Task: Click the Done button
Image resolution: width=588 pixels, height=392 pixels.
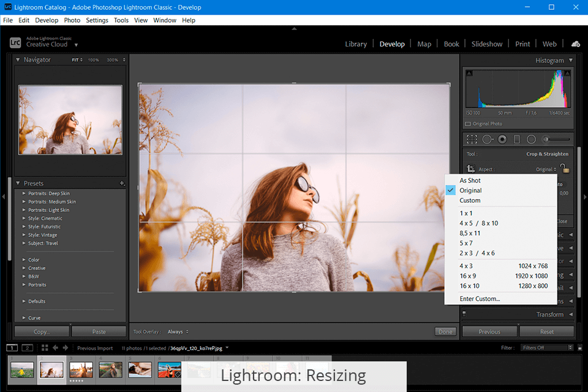Action: [445, 332]
